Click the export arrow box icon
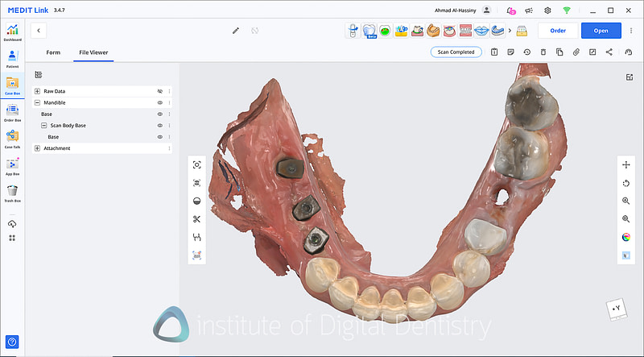This screenshot has height=357, width=644. click(x=592, y=52)
